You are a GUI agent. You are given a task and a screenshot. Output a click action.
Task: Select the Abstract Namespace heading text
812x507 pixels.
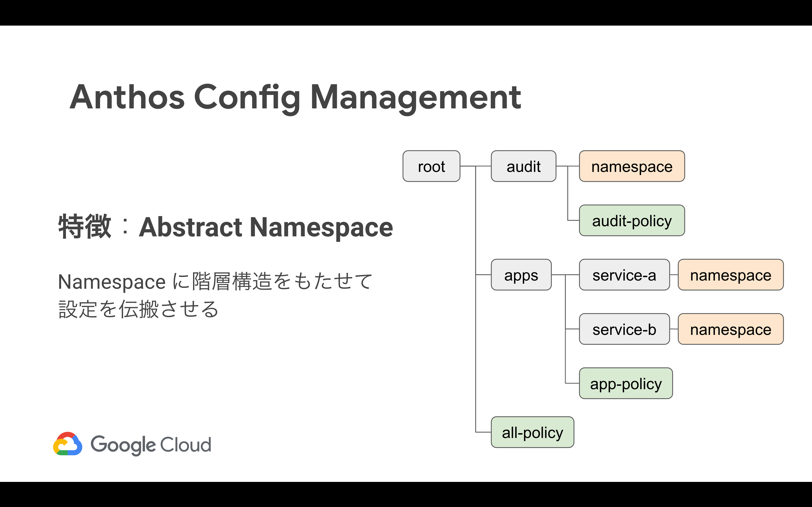265,227
